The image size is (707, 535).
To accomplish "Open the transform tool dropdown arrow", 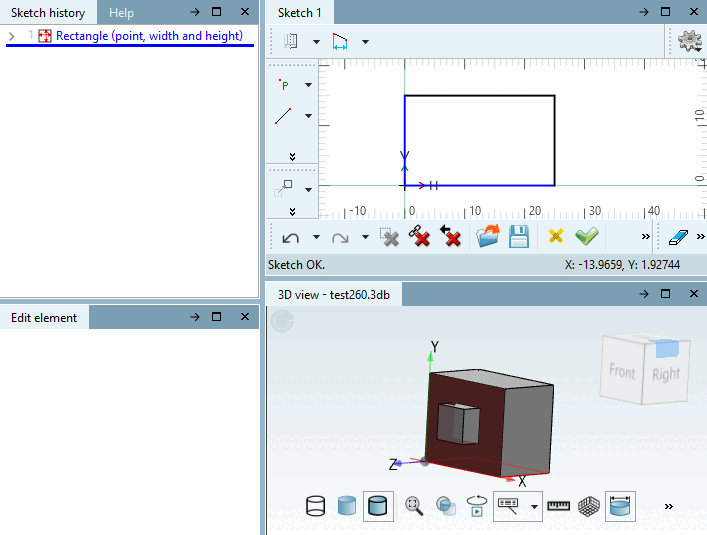I will (x=308, y=190).
